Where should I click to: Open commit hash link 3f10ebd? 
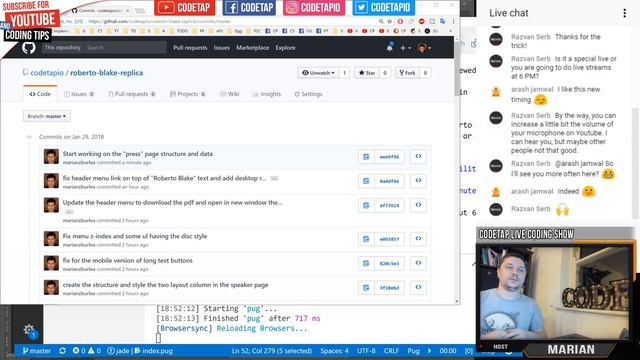point(389,288)
